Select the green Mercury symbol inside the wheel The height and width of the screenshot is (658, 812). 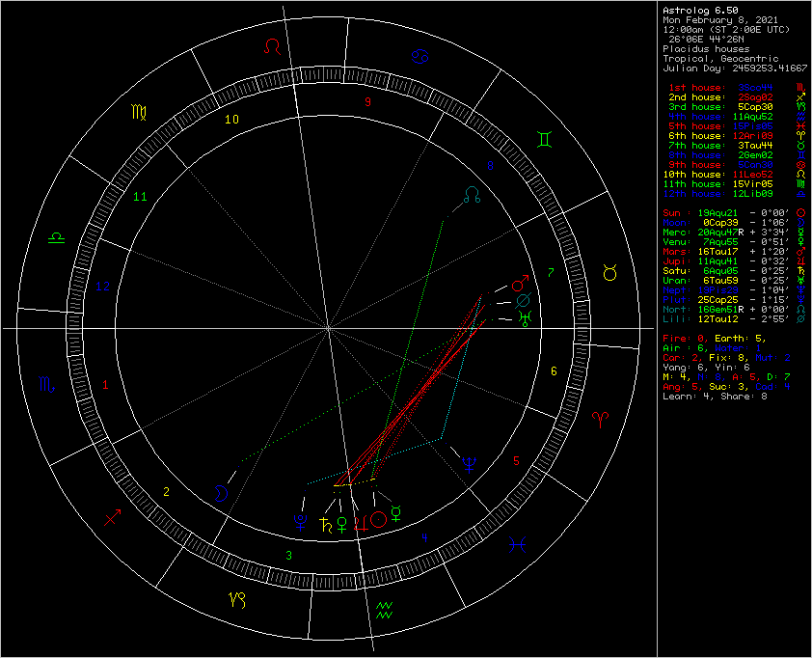[396, 513]
